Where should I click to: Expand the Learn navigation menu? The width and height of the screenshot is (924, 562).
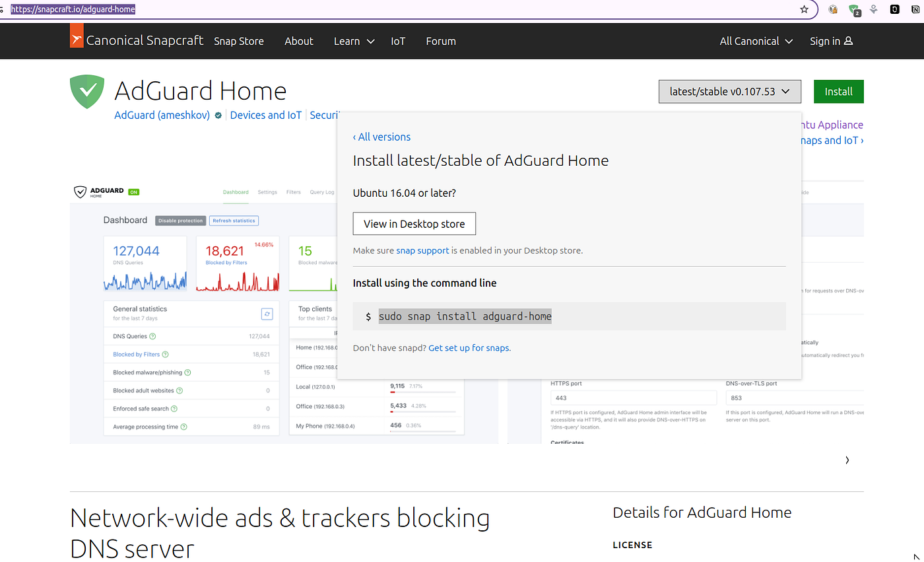pos(354,41)
